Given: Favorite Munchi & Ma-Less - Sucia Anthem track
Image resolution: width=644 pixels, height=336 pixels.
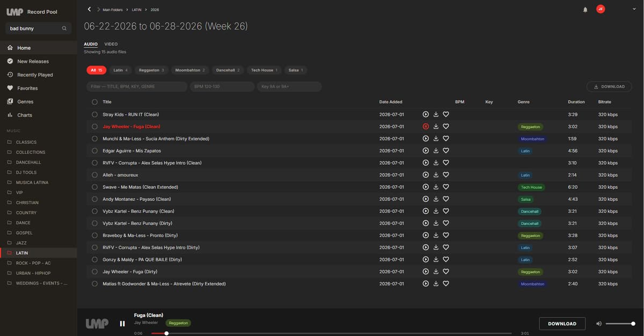Looking at the screenshot, I should [x=446, y=138].
